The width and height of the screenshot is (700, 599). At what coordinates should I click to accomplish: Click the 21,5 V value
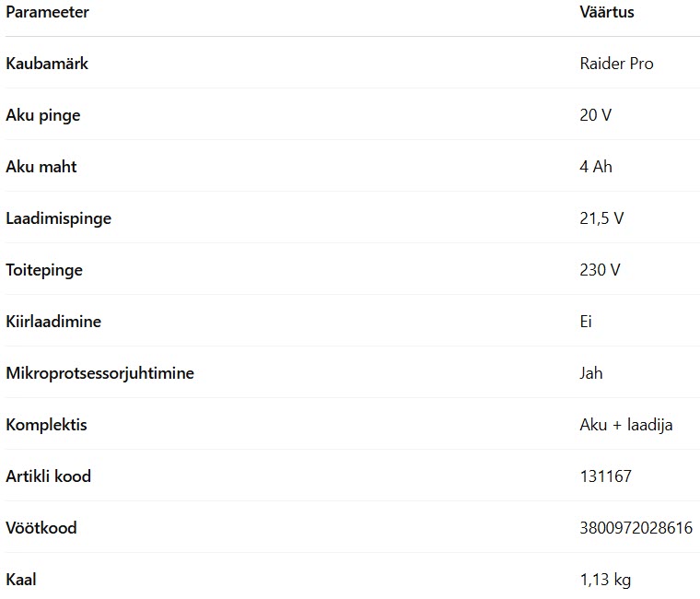tap(601, 218)
